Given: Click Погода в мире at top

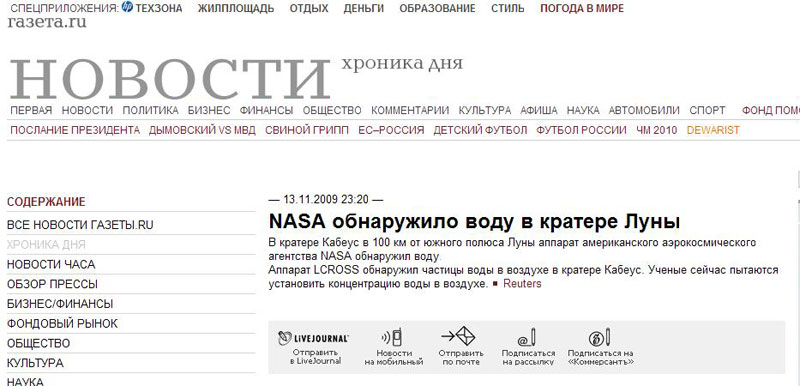Looking at the screenshot, I should tap(582, 8).
